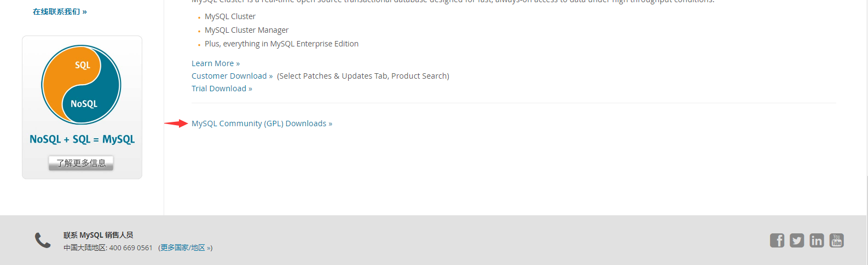Go to MySQL Community (GPL) Downloads
Viewport: 868px width, 265px height.
click(262, 123)
